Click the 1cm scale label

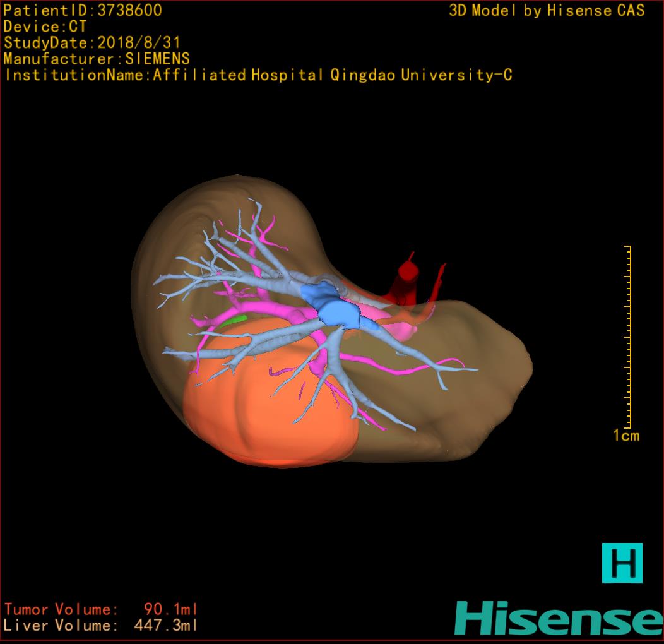point(625,436)
